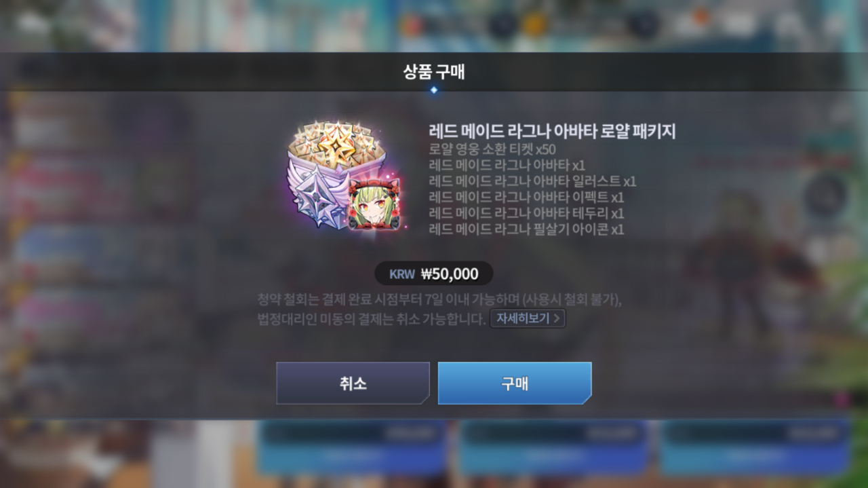Click the 아바타 이펙트 x1 item line
The height and width of the screenshot is (488, 868).
coord(527,198)
